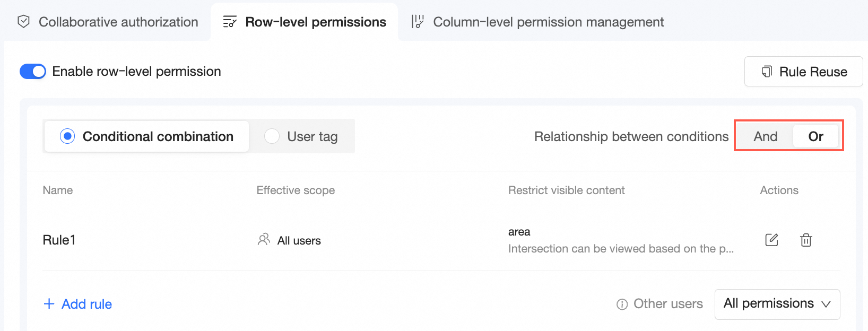Delete Rule1 using the trash icon
This screenshot has width=868, height=331.
tap(806, 240)
